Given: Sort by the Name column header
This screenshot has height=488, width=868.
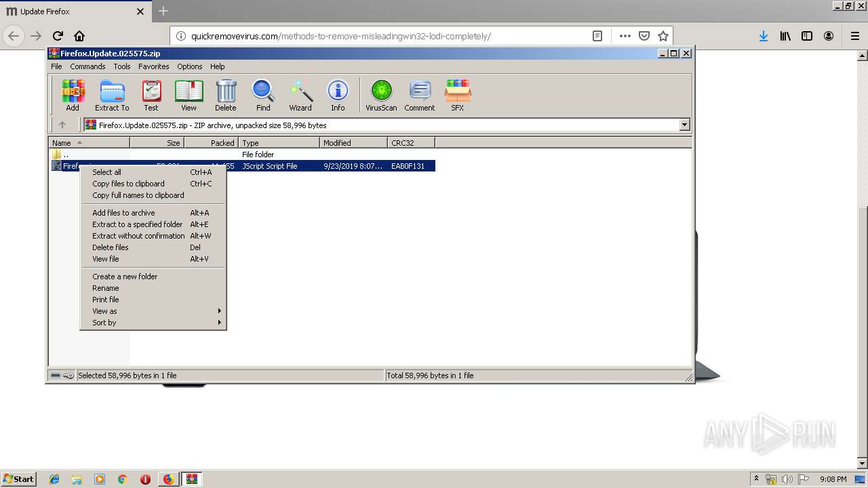Looking at the screenshot, I should coord(89,143).
